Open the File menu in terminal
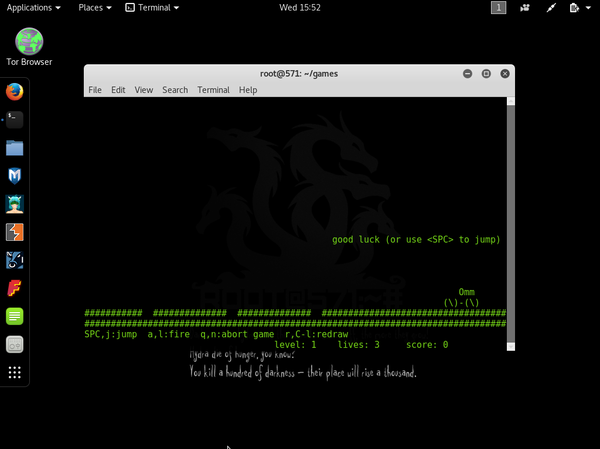 tap(95, 90)
